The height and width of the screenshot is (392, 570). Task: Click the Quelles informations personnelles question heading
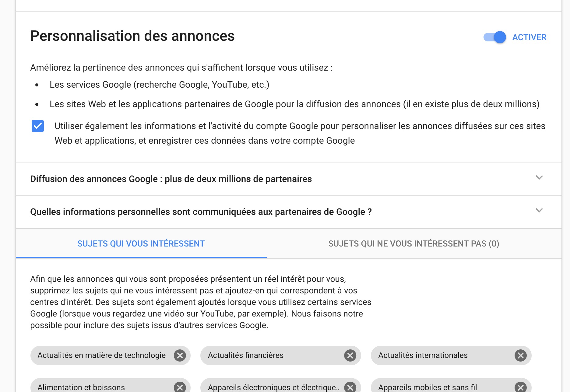coord(201,212)
